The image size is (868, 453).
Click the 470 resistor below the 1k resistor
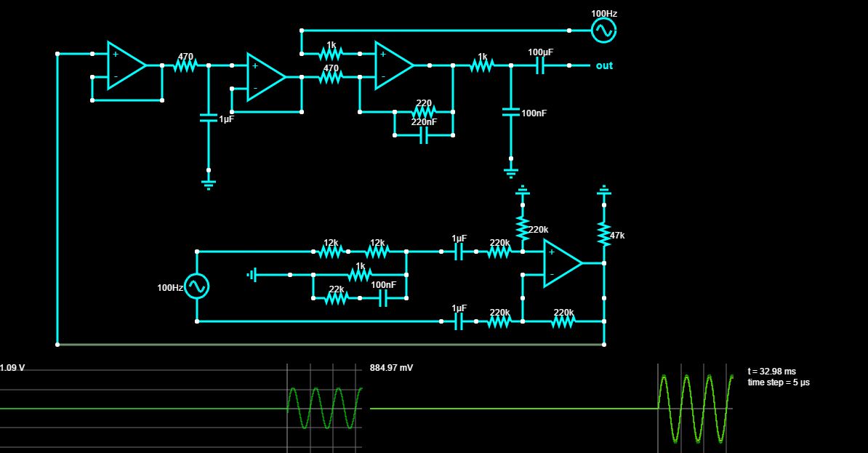point(331,77)
